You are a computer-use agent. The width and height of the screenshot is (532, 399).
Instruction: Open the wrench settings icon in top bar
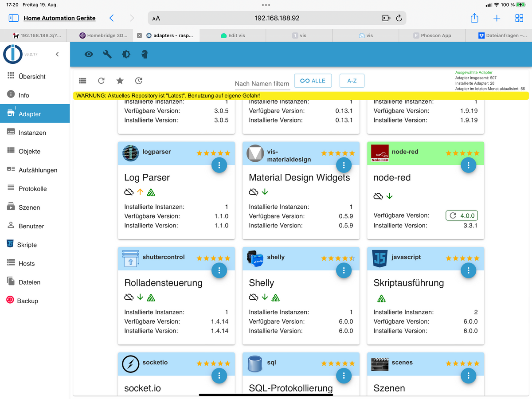(x=107, y=55)
